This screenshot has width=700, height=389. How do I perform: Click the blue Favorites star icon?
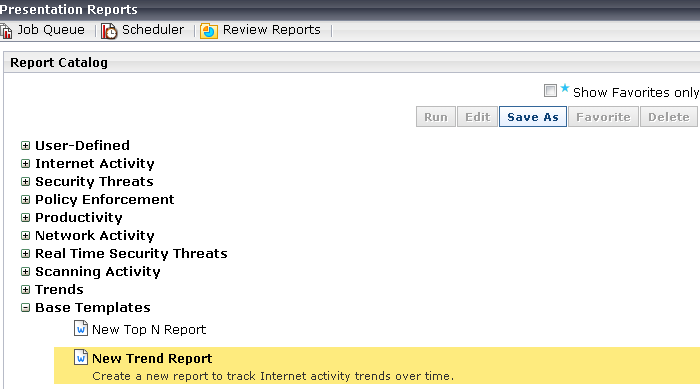coord(565,88)
